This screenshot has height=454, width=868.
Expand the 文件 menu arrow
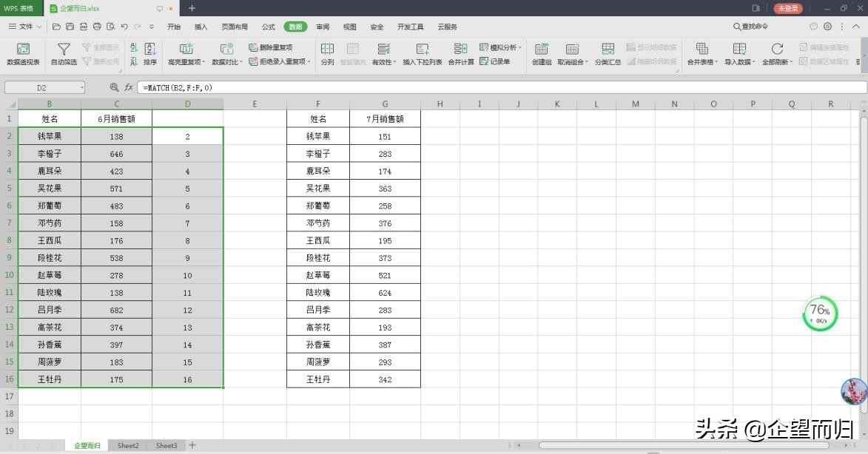[39, 27]
